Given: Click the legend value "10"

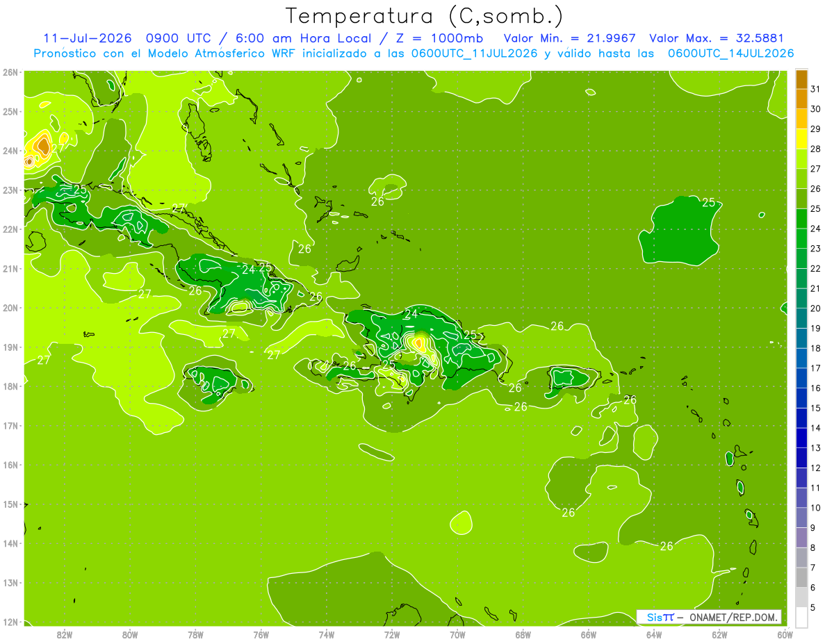Looking at the screenshot, I should tap(816, 508).
